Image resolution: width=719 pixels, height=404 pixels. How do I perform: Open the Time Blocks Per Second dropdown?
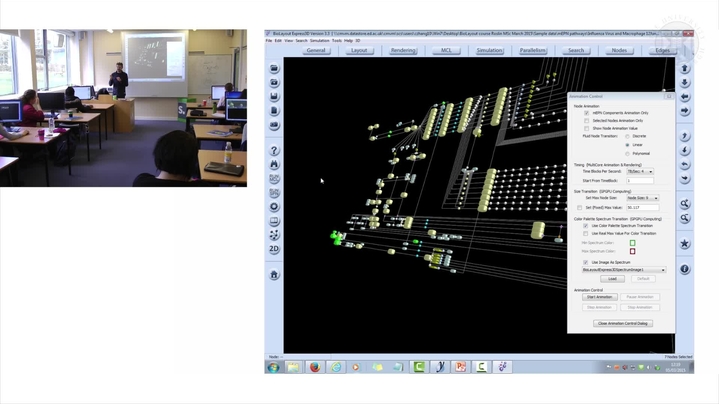coord(639,171)
